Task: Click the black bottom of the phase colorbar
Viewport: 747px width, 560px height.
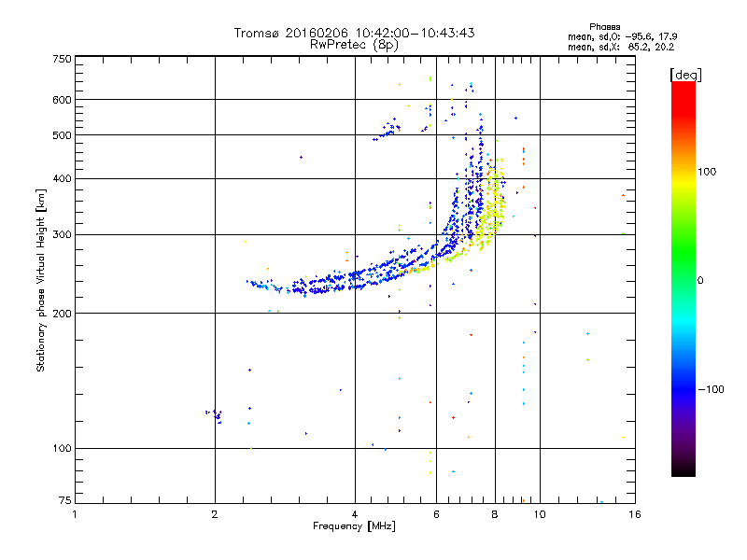Action: [x=684, y=470]
